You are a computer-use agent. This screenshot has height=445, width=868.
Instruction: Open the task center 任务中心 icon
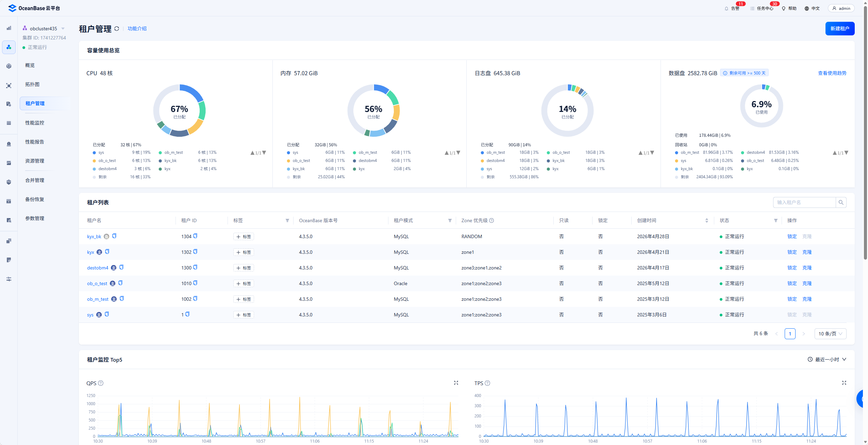click(752, 9)
